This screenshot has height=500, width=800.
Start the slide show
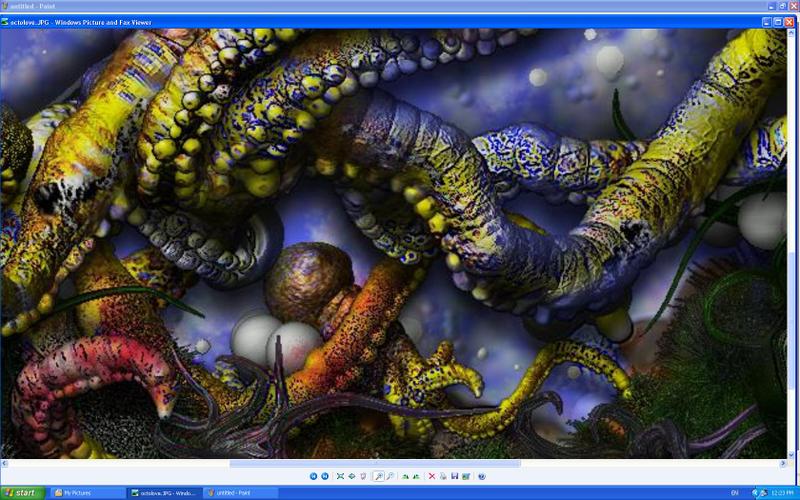pyautogui.click(x=363, y=476)
